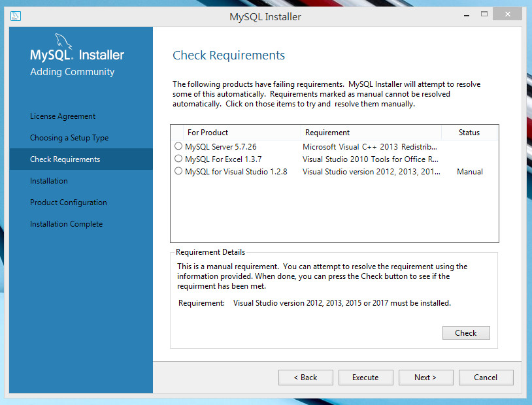This screenshot has width=532, height=405.
Task: Open the Installation sidebar step
Action: click(49, 181)
